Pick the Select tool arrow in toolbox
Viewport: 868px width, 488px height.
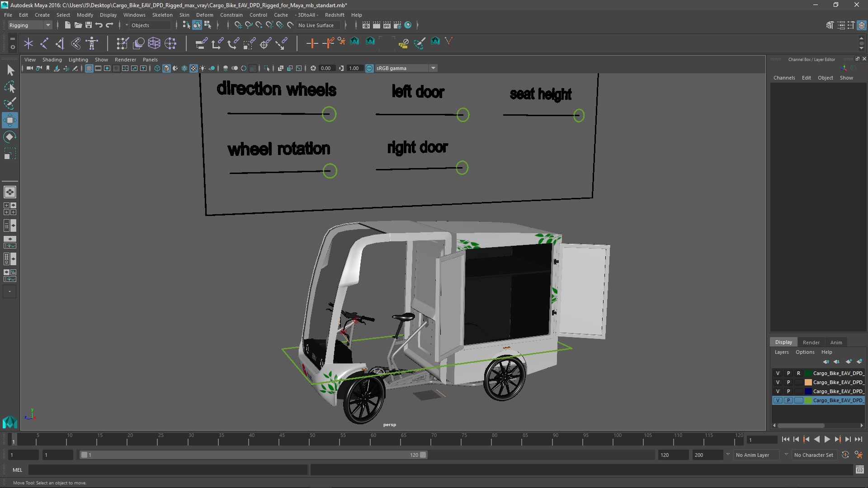(10, 70)
